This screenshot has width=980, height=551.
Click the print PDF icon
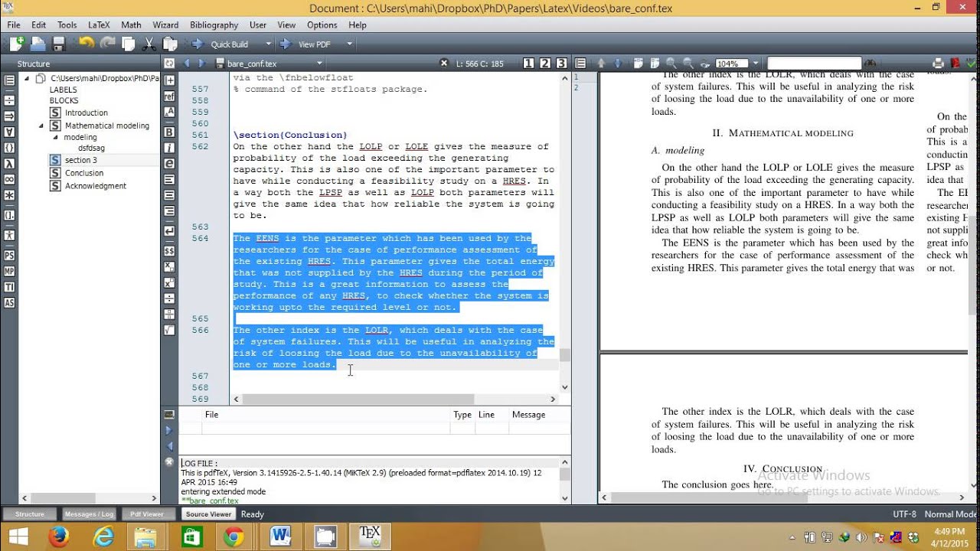939,64
